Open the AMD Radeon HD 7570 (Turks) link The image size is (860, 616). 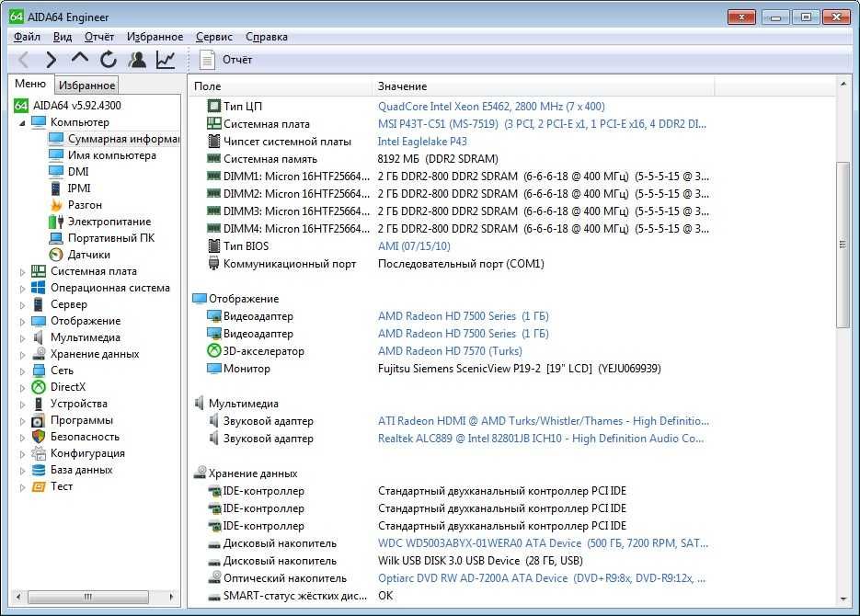coord(451,350)
